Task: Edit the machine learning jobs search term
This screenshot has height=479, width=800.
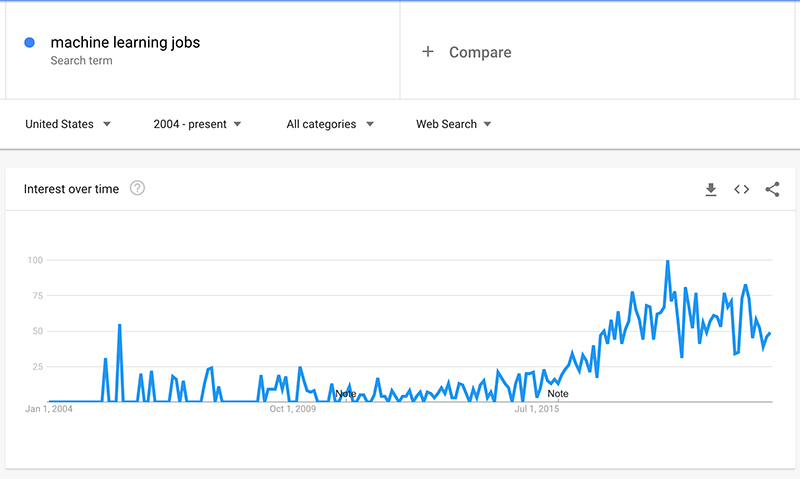Action: 125,42
